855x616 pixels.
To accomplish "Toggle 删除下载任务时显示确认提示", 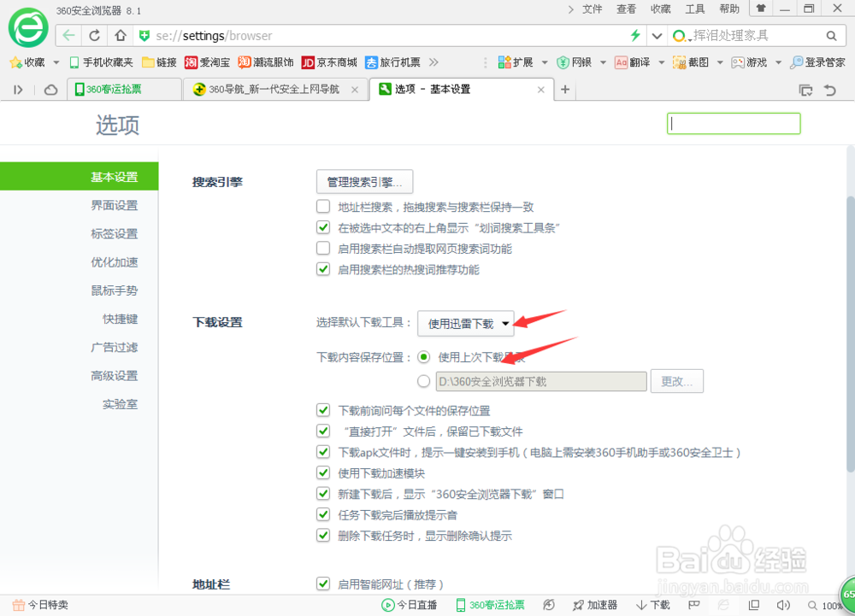I will pos(323,535).
